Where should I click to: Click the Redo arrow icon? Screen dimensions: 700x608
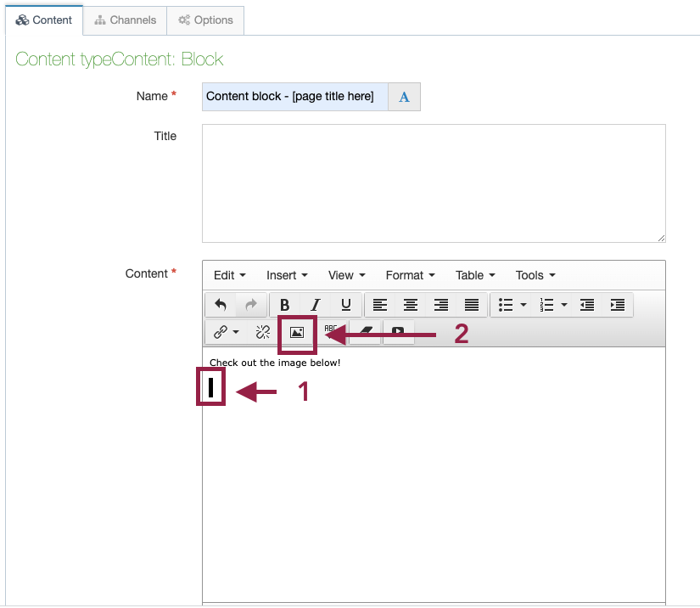pyautogui.click(x=251, y=305)
